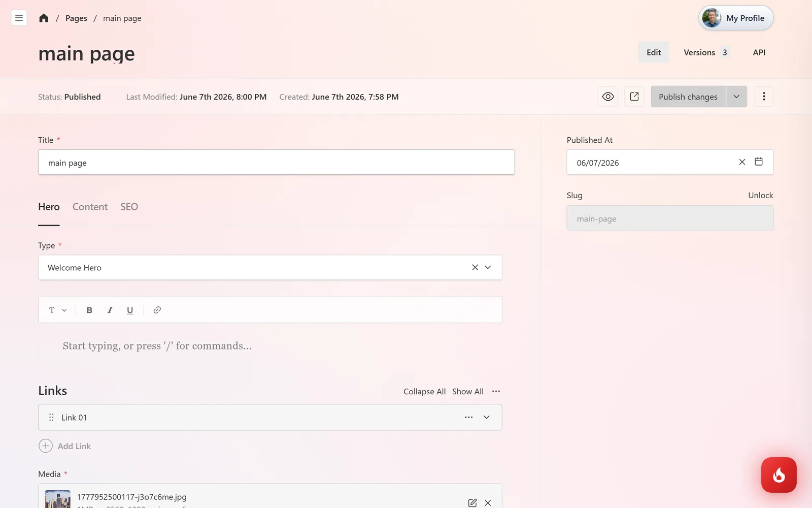
Task: Open the Versions tab
Action: coord(706,52)
